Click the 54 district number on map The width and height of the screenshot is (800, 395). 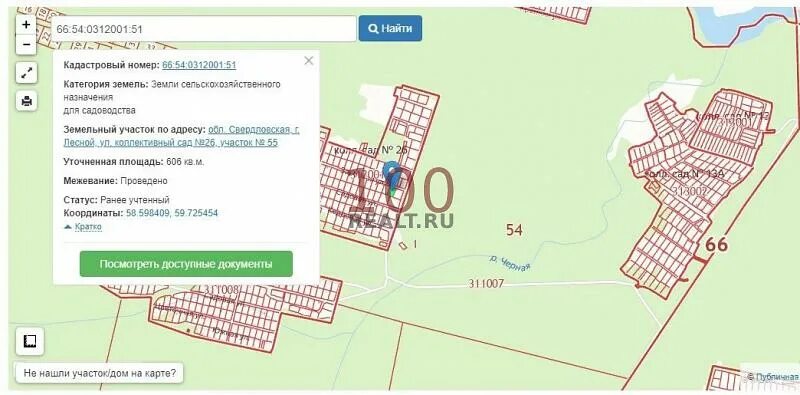pyautogui.click(x=514, y=230)
